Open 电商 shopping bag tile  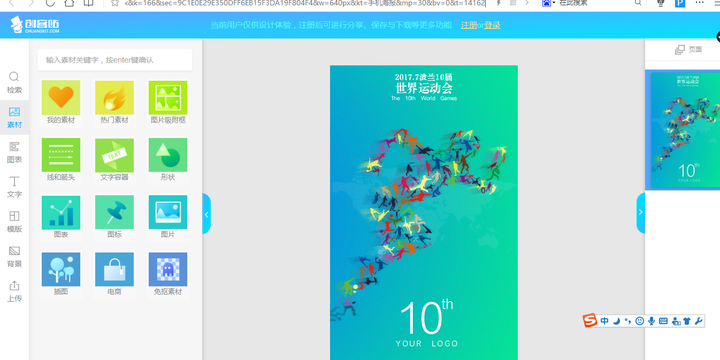point(114,275)
